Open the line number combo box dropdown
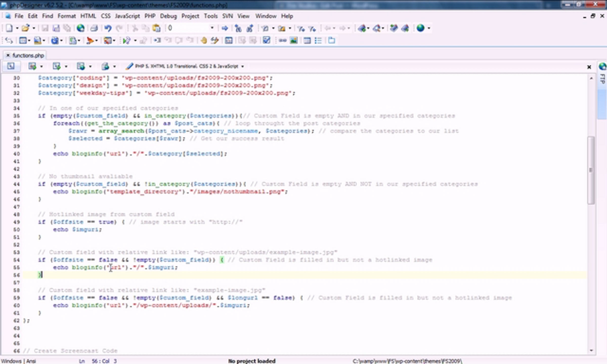607x364 pixels. [x=212, y=28]
